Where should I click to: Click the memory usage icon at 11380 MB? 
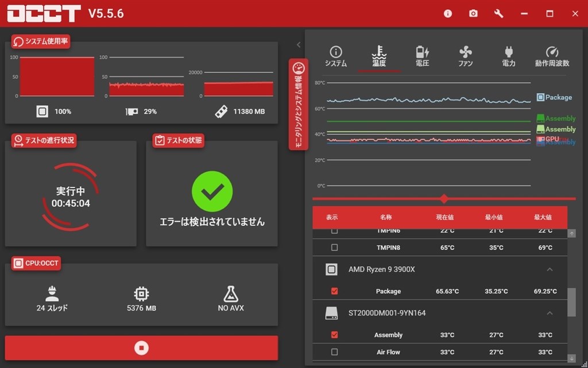point(221,112)
